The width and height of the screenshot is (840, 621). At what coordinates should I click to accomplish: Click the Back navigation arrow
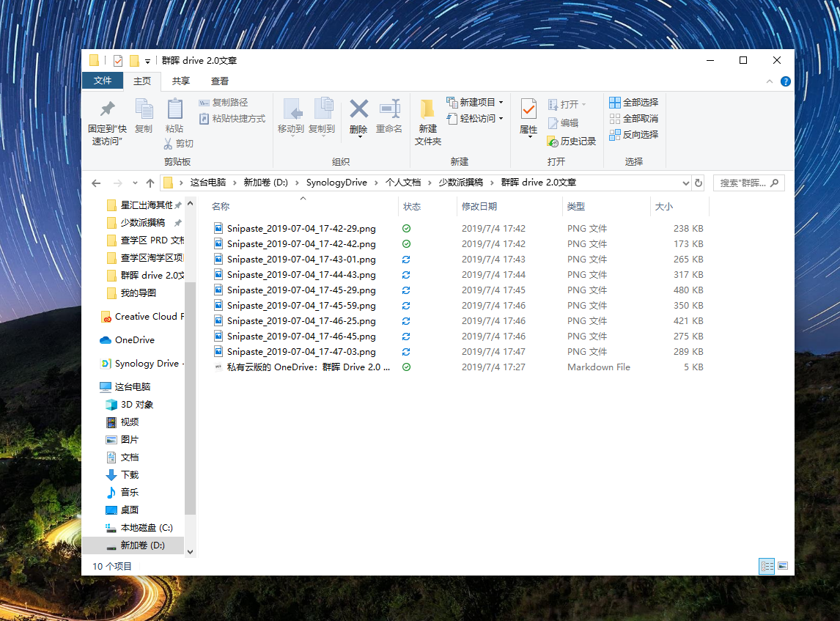tap(97, 183)
